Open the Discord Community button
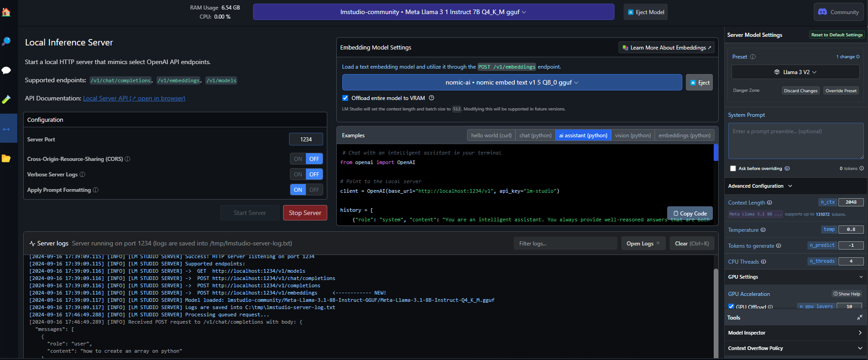This screenshot has height=360, width=868. pyautogui.click(x=838, y=12)
